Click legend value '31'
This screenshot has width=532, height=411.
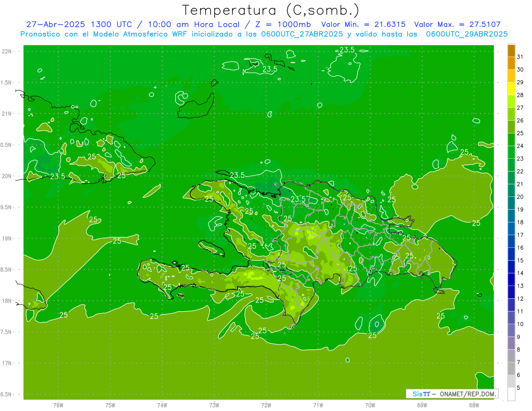pyautogui.click(x=520, y=57)
